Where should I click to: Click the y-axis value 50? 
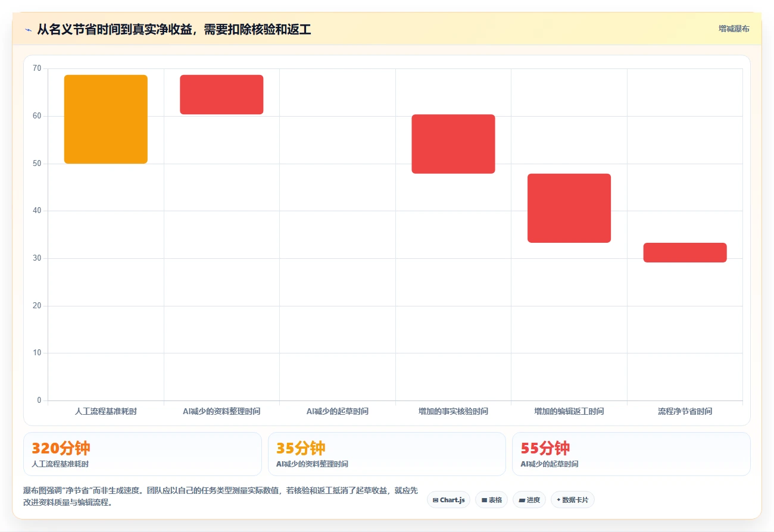coord(37,164)
